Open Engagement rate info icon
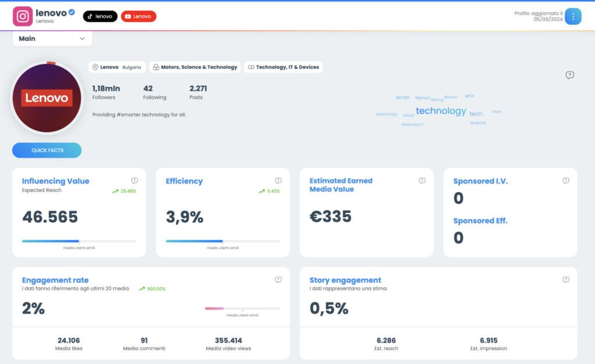Viewport: 595px width, 364px height. (x=278, y=279)
